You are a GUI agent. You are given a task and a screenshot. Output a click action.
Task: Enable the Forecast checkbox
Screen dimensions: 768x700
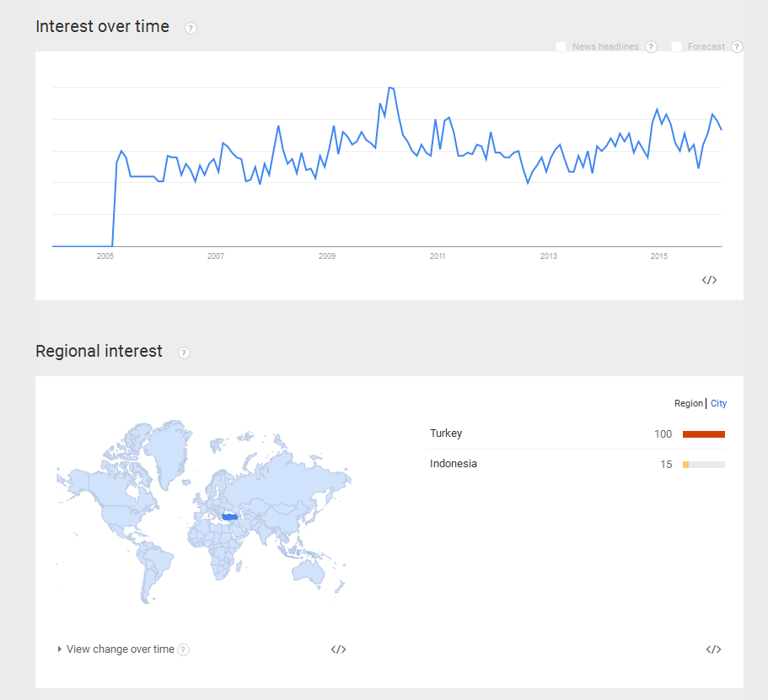676,46
